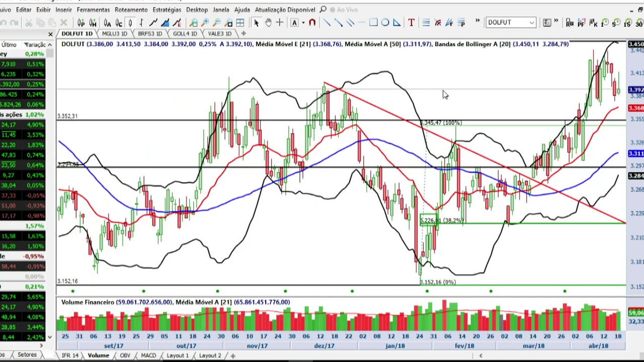Select the horizontal line drawing tool
This screenshot has height=362, width=644.
[x=362, y=23]
